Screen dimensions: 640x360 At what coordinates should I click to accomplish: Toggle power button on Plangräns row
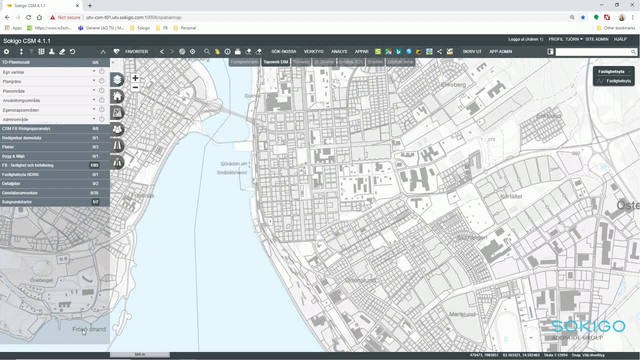point(102,81)
